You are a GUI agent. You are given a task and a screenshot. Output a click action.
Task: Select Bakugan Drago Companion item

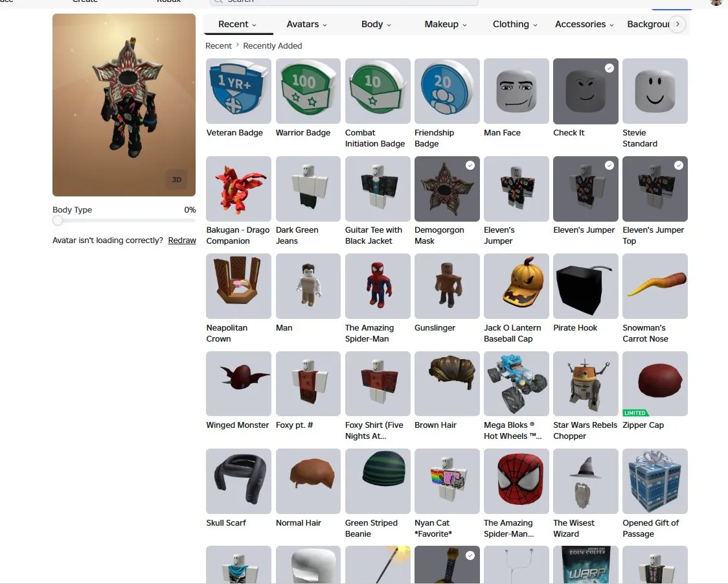(238, 189)
